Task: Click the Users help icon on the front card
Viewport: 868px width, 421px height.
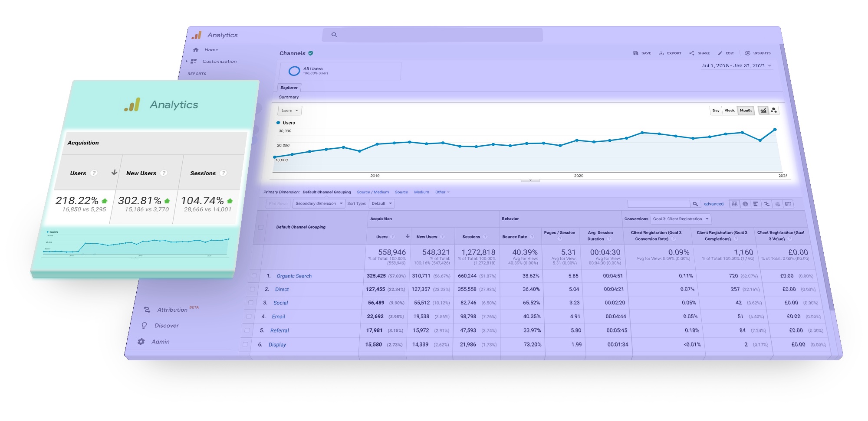Action: click(94, 173)
